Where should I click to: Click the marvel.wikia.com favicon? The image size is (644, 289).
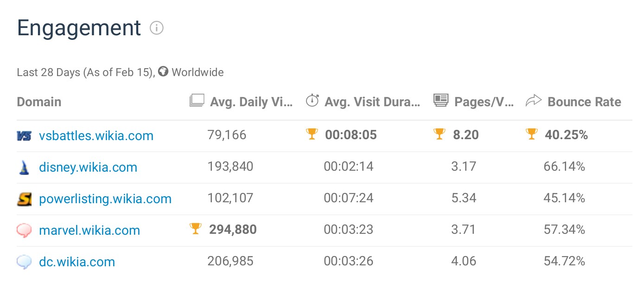[x=24, y=231]
